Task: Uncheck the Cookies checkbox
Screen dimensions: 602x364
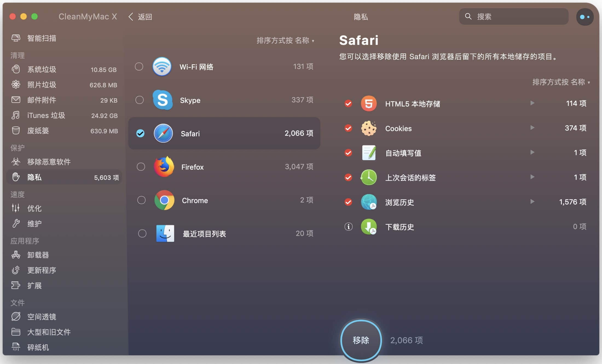Action: [348, 128]
